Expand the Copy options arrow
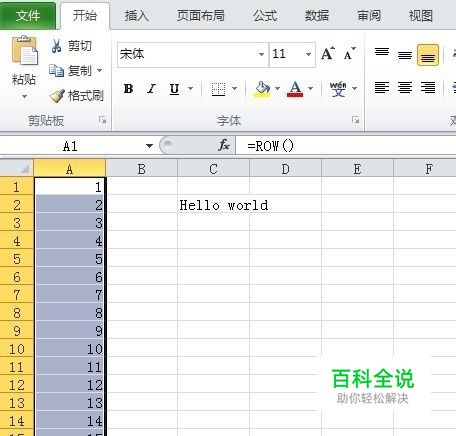The width and height of the screenshot is (456, 436). point(99,70)
